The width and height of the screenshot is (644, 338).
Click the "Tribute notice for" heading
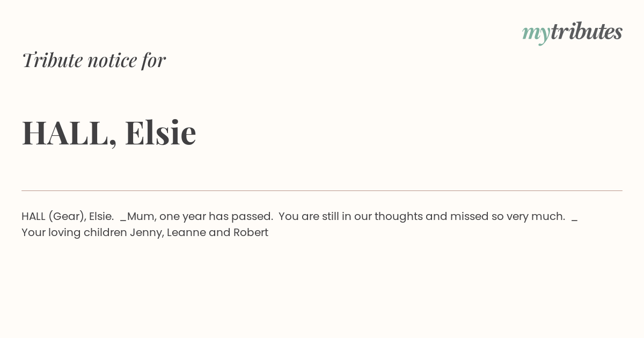click(93, 60)
